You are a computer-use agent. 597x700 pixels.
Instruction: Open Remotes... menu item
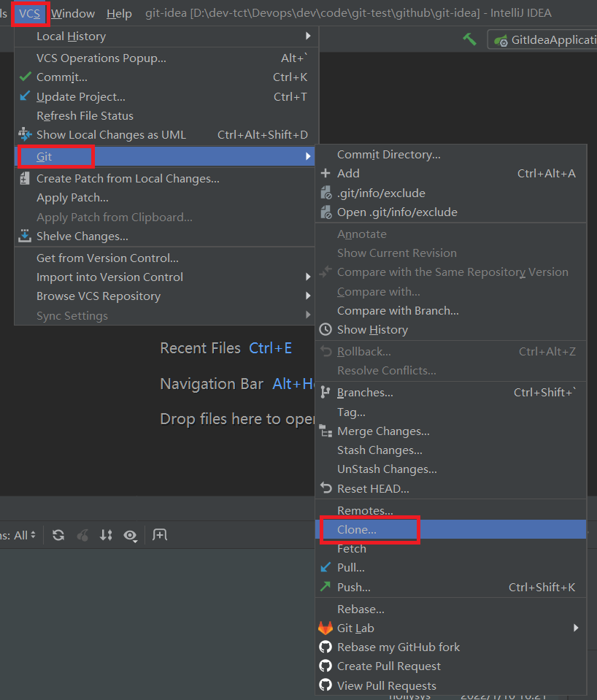(x=451, y=510)
